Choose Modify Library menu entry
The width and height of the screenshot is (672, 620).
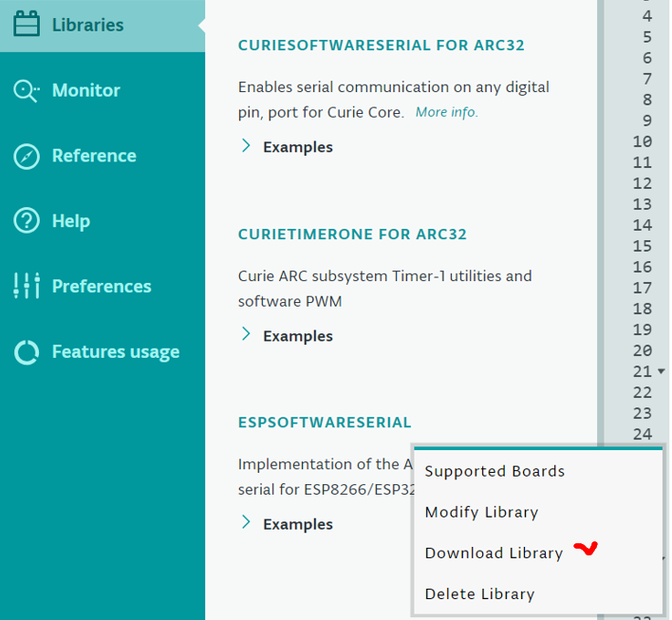[x=481, y=512]
